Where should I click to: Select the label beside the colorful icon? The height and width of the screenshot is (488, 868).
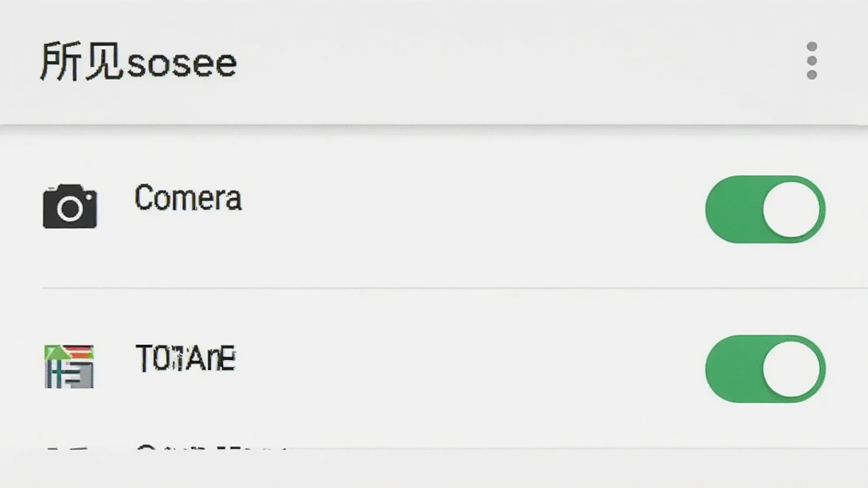186,358
